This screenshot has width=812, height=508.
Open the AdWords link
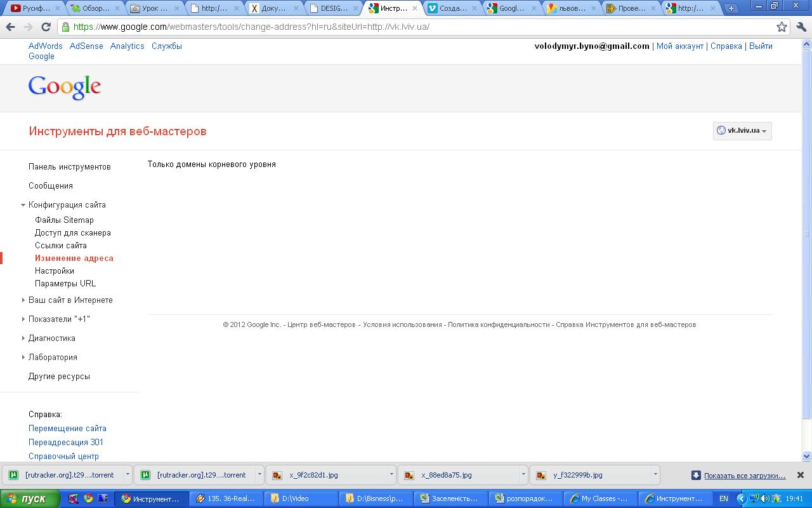click(x=46, y=46)
